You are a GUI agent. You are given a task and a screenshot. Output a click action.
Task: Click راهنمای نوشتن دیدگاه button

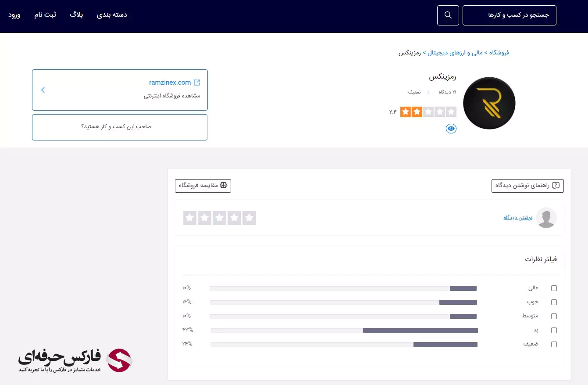(527, 186)
